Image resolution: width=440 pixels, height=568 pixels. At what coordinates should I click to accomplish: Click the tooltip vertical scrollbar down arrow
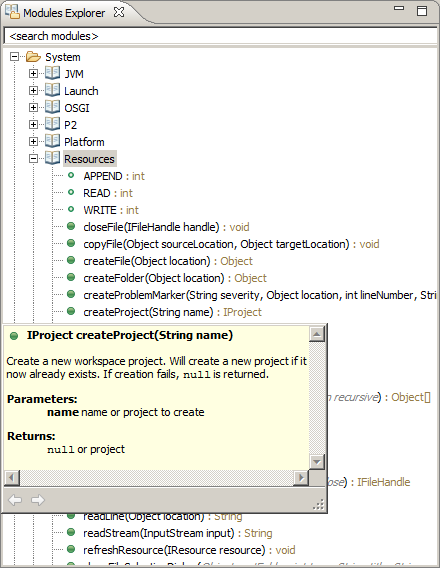point(317,462)
